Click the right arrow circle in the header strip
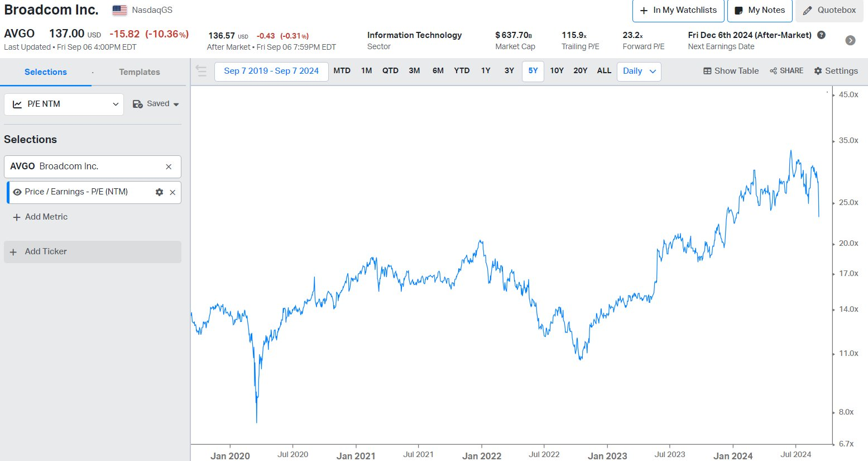This screenshot has width=868, height=461. tap(850, 40)
